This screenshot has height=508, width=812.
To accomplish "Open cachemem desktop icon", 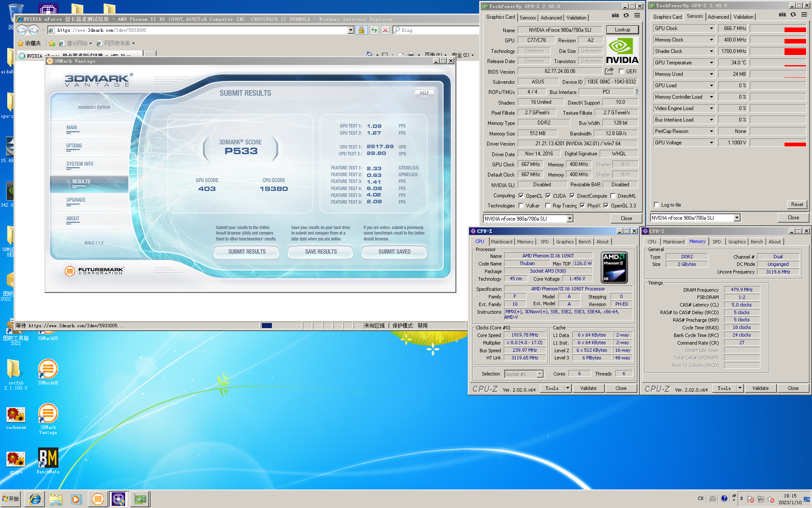I will point(16,419).
